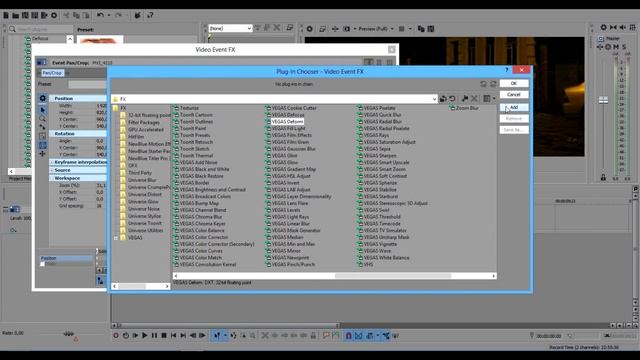This screenshot has height=360, width=640.
Task: Open the Filter Packages folder
Action: click(144, 122)
